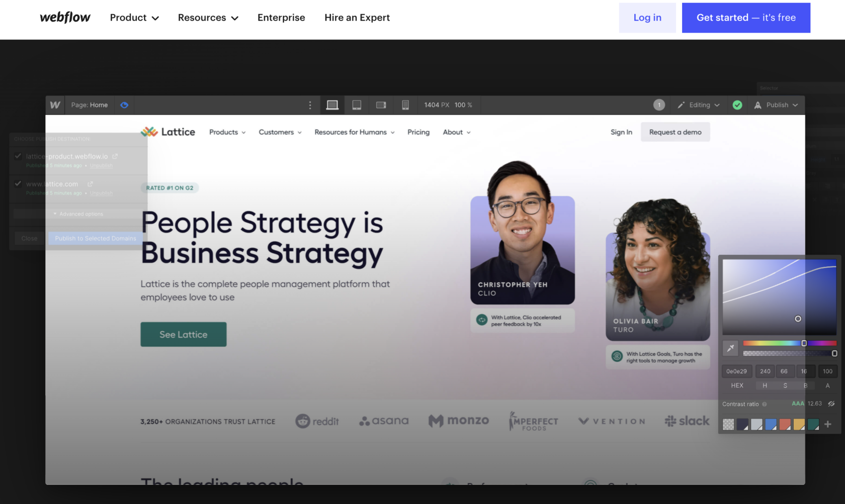
Task: Select the dark green color swatch
Action: (x=813, y=424)
